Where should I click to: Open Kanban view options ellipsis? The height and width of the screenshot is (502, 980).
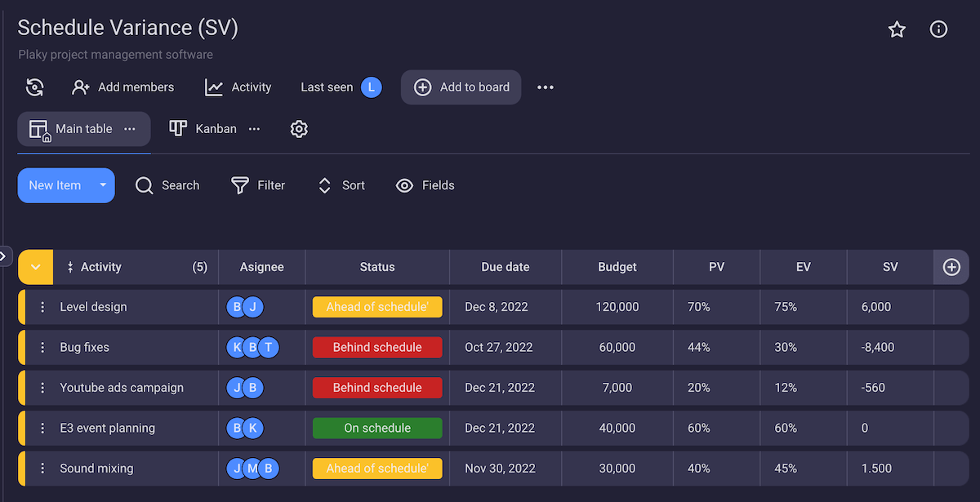pyautogui.click(x=254, y=129)
